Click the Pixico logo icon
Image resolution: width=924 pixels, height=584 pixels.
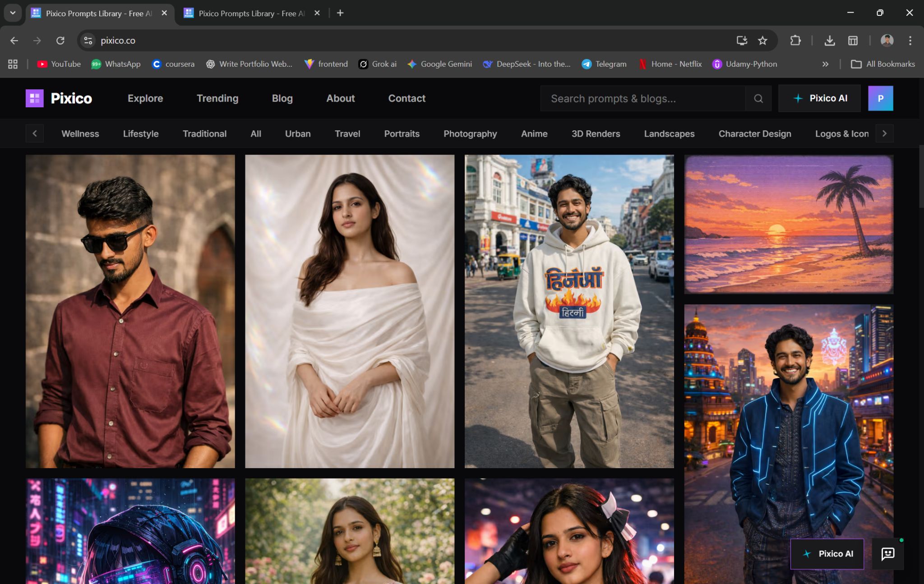tap(35, 98)
